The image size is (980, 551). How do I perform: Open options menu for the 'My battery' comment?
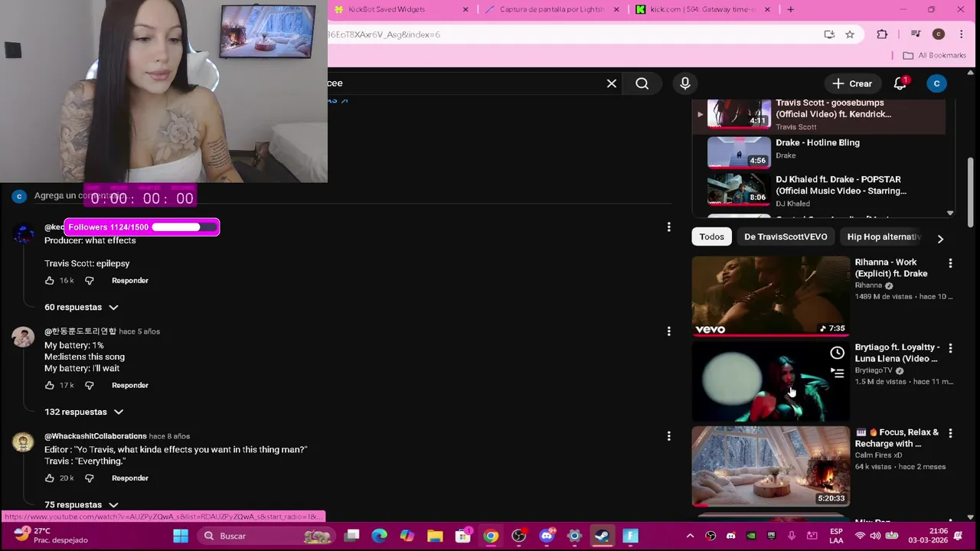click(668, 331)
